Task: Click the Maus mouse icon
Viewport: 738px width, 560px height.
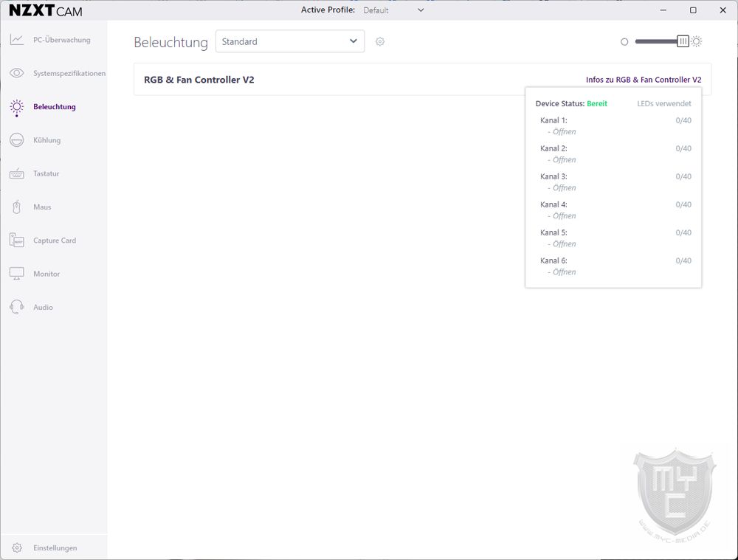Action: point(16,207)
